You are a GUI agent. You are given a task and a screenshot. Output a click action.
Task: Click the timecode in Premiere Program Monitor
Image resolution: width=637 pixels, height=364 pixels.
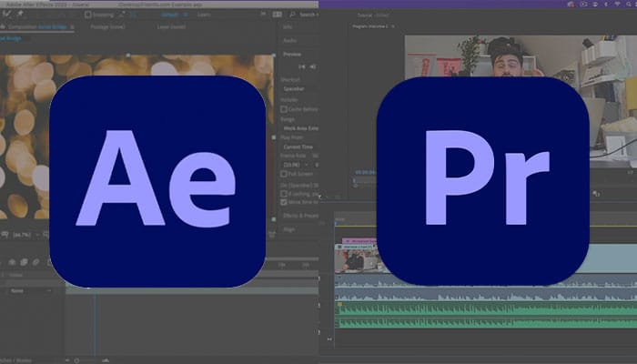[x=365, y=172]
